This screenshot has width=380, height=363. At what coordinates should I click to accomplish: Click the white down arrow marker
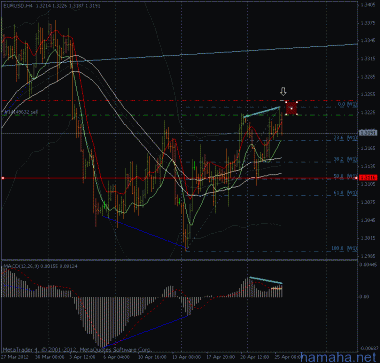283,91
